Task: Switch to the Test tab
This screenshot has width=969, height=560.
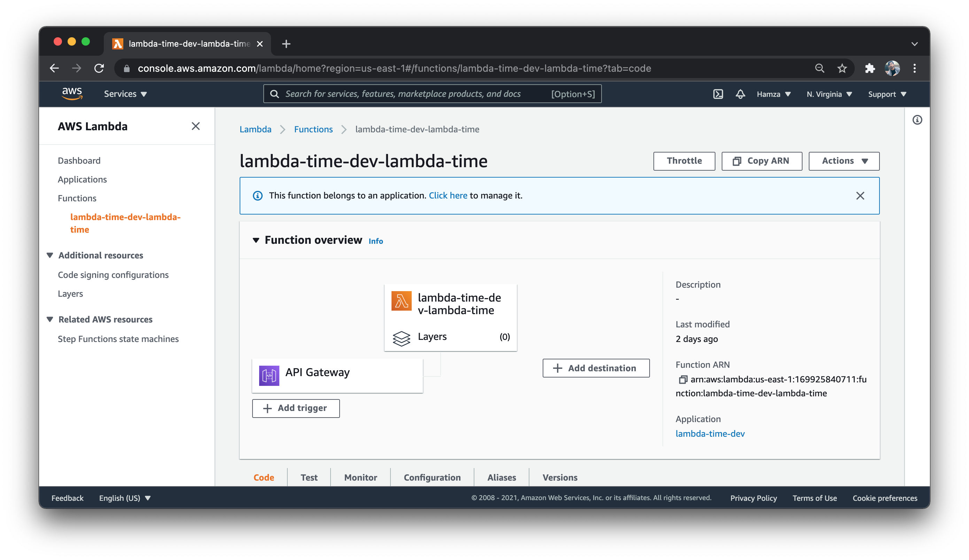Action: coord(309,477)
